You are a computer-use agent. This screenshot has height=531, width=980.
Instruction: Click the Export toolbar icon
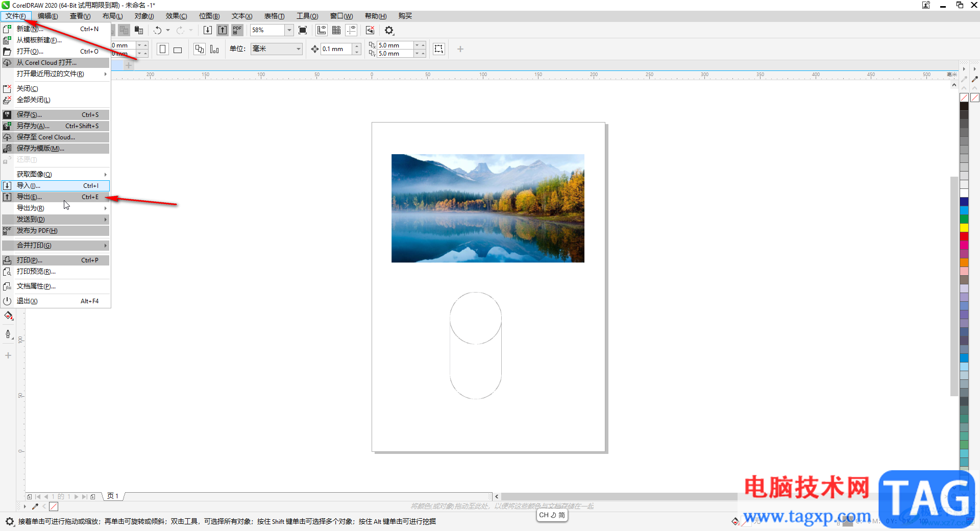click(x=223, y=30)
